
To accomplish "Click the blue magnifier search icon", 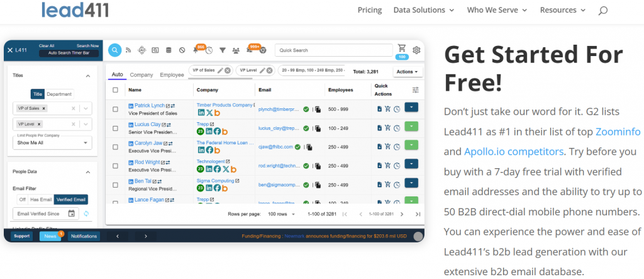I will (x=114, y=50).
